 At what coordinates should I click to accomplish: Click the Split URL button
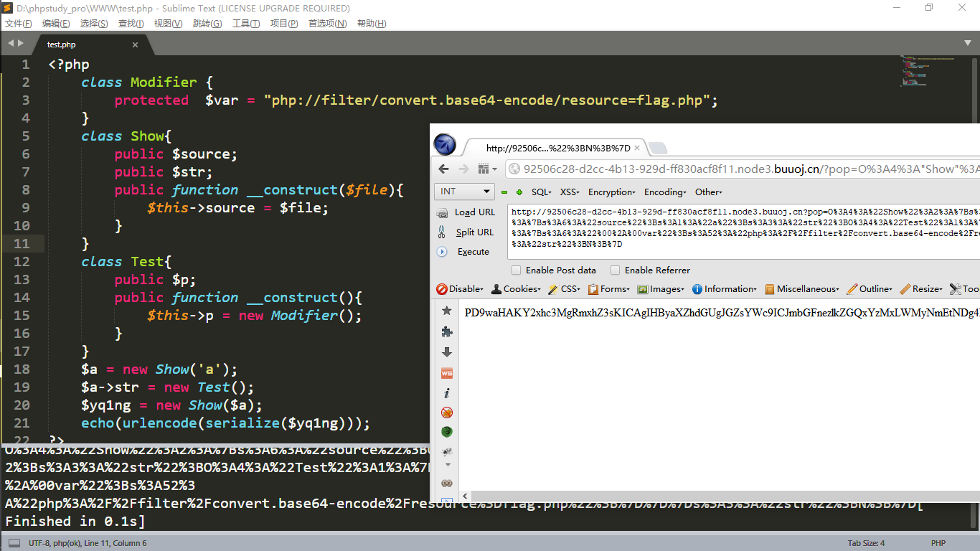[475, 232]
